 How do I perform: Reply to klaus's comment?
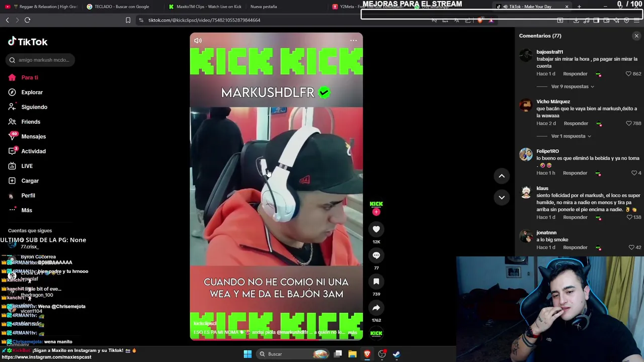[575, 217]
